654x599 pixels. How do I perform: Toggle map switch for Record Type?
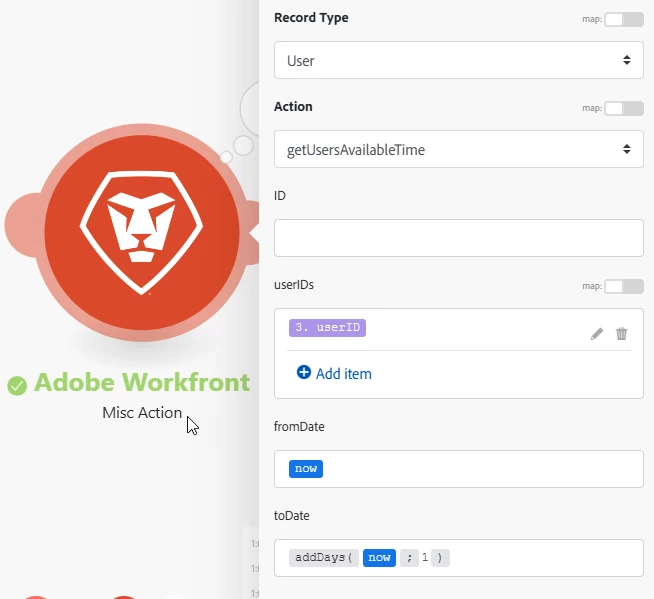coord(624,19)
